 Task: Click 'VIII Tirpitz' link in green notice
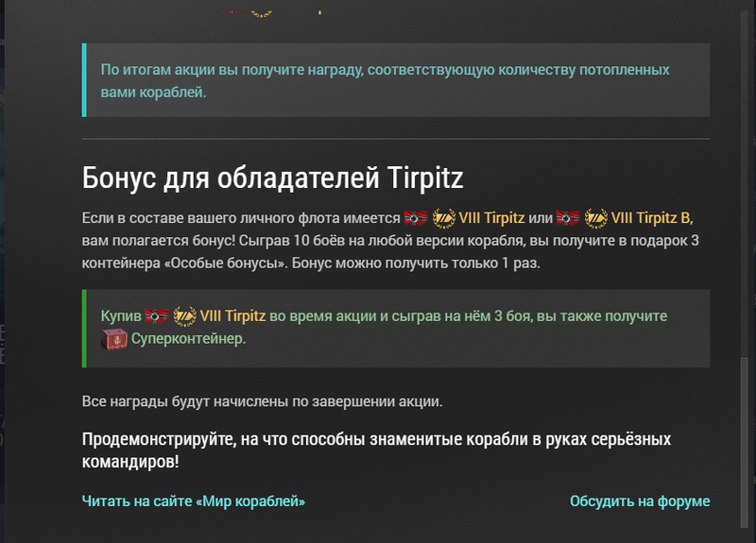(232, 316)
